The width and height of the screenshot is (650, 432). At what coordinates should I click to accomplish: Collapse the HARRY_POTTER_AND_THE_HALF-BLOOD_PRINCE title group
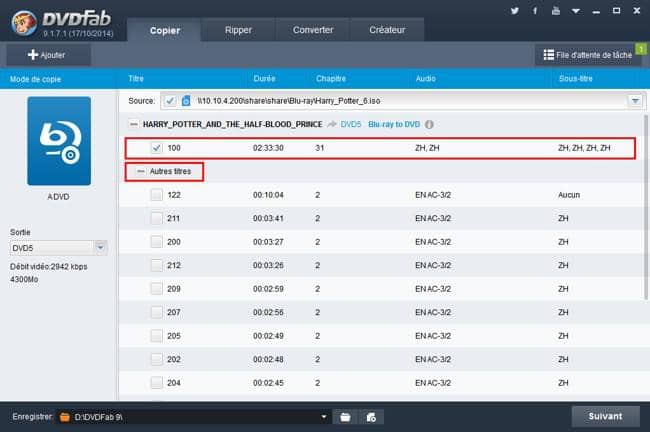pyautogui.click(x=133, y=124)
